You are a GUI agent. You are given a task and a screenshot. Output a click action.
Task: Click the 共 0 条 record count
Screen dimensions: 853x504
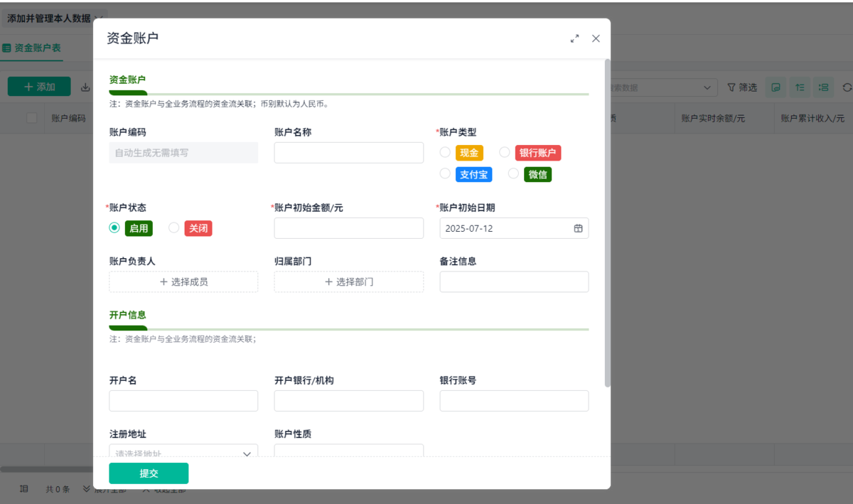pyautogui.click(x=58, y=489)
